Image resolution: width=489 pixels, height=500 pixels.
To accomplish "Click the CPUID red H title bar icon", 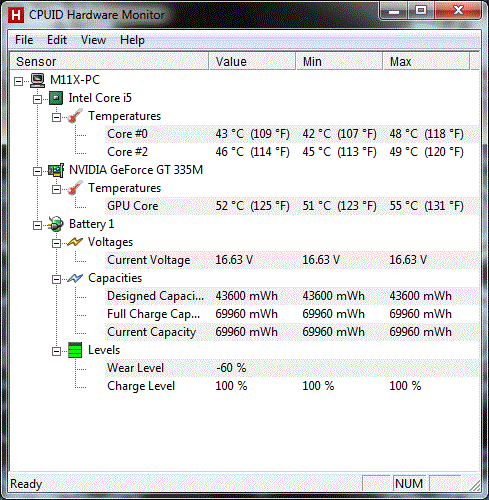I will (16, 15).
